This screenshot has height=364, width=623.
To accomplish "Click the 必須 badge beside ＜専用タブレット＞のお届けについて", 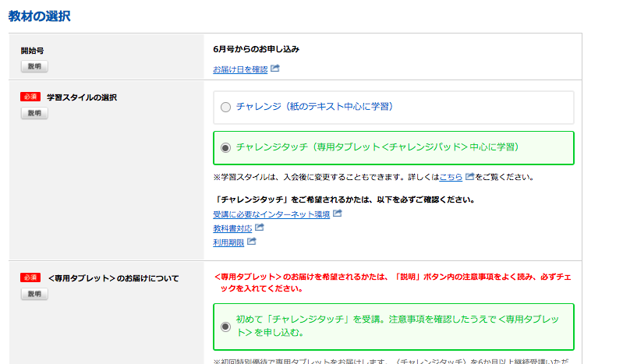I will coord(30,277).
